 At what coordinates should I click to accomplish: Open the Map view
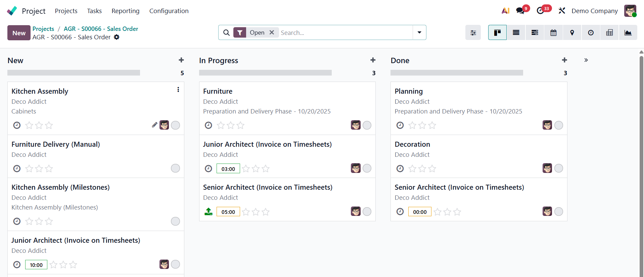tap(572, 33)
